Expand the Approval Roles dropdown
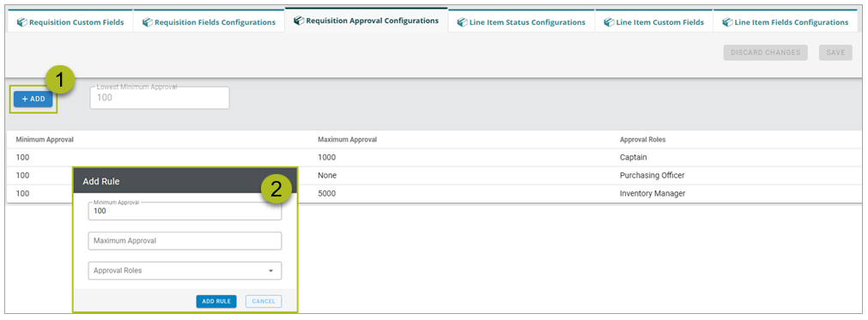Image resolution: width=868 pixels, height=320 pixels. coord(185,271)
